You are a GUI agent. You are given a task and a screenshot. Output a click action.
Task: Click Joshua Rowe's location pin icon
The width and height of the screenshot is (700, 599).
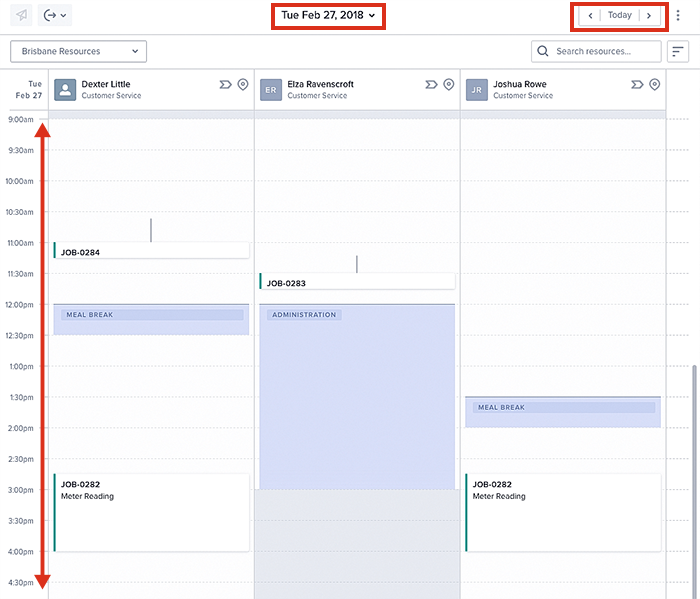[654, 84]
